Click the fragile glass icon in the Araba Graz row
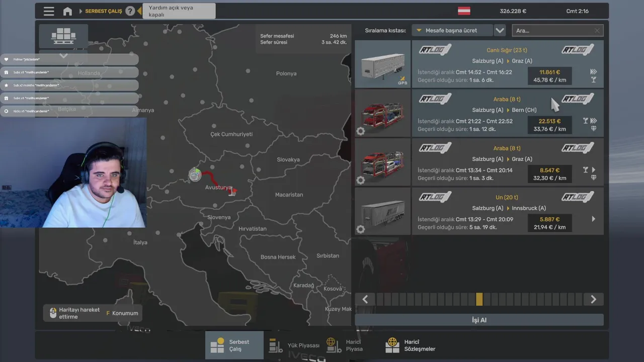644x362 pixels. 586,170
